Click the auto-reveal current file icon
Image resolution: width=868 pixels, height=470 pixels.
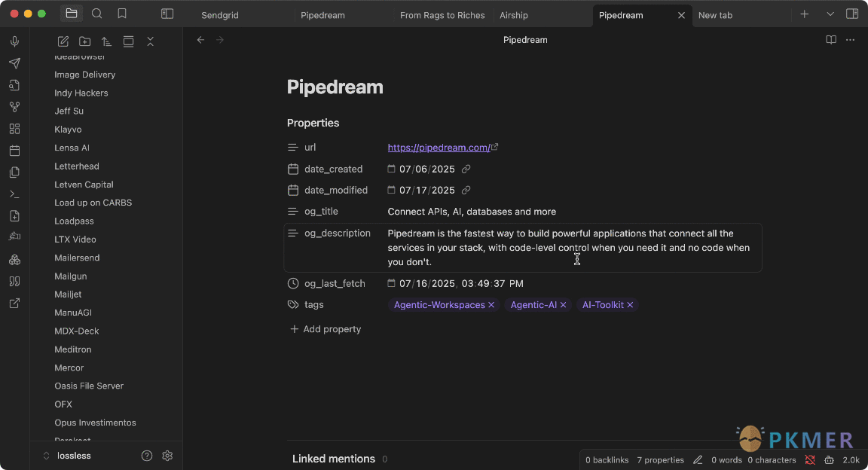[x=128, y=41]
